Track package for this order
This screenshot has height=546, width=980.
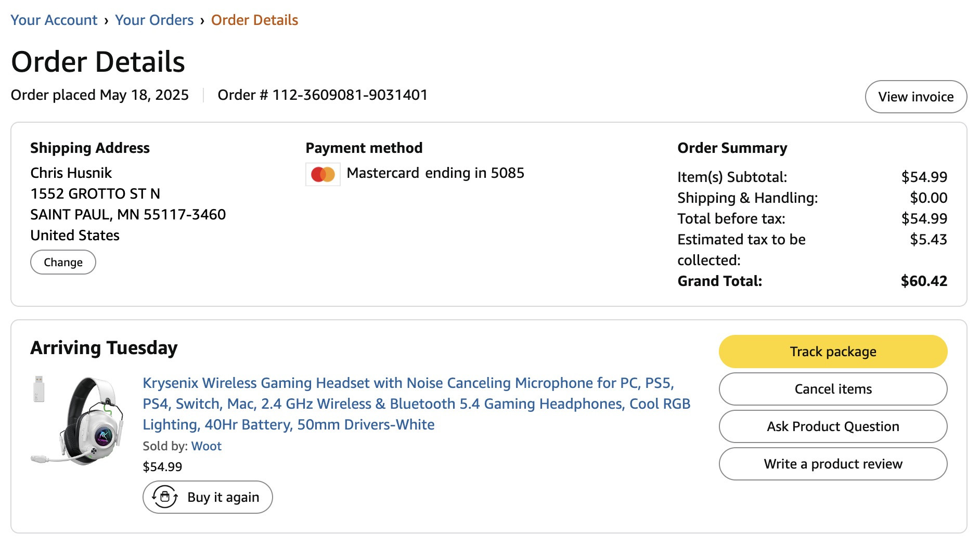click(833, 352)
